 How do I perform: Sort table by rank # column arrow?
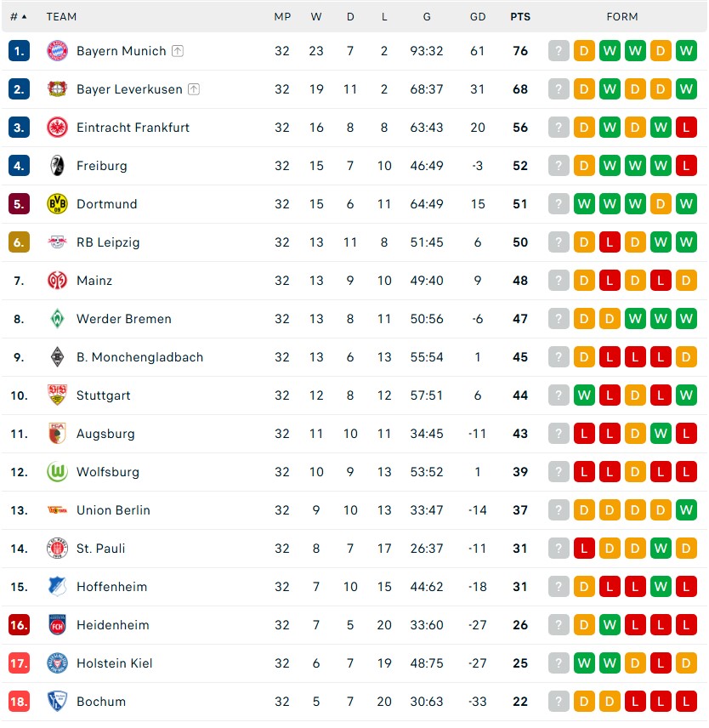[24, 17]
